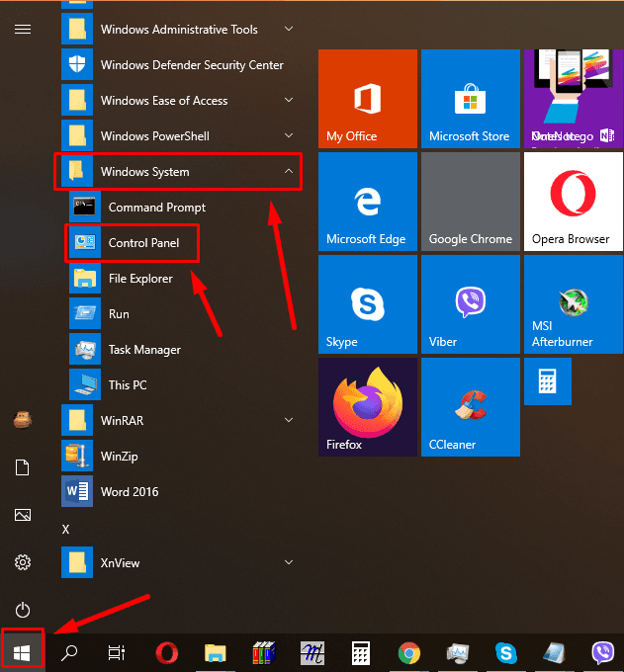Launch the CCleaner tile
This screenshot has width=624, height=672.
[x=471, y=407]
